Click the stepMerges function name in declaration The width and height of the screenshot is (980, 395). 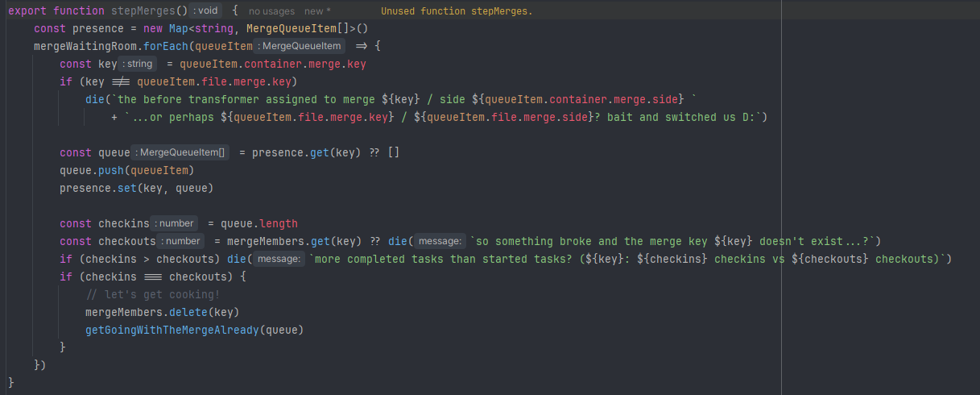point(140,11)
